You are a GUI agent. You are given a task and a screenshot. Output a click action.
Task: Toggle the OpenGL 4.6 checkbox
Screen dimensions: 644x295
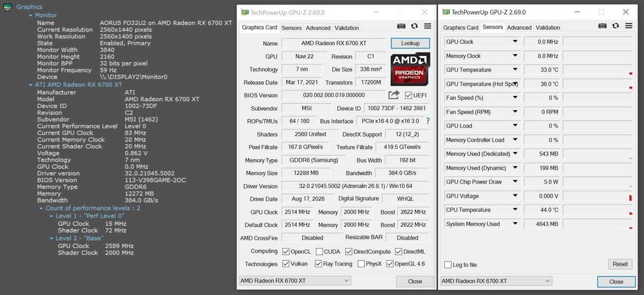390,264
